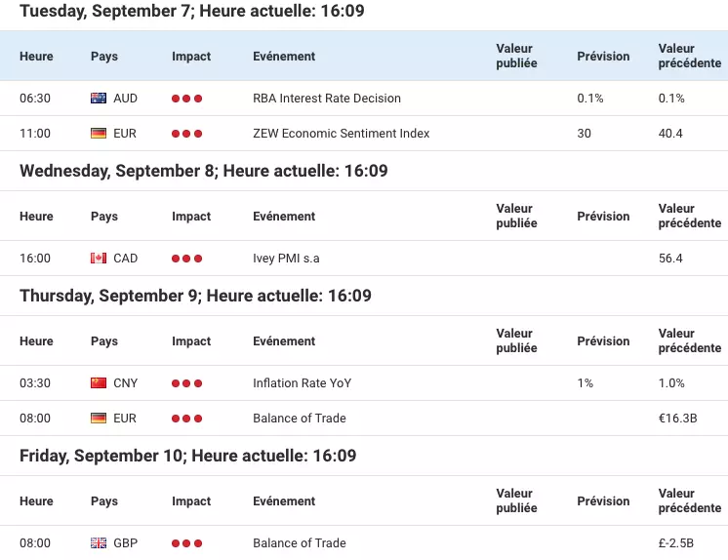Open the Inflation Rate YoY event
The width and height of the screenshot is (728, 560).
[303, 383]
